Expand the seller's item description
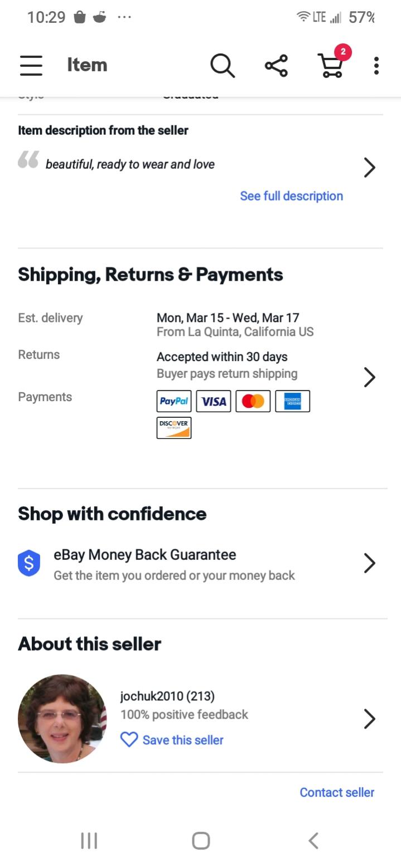Viewport: 401px width, 868px height. click(x=369, y=167)
